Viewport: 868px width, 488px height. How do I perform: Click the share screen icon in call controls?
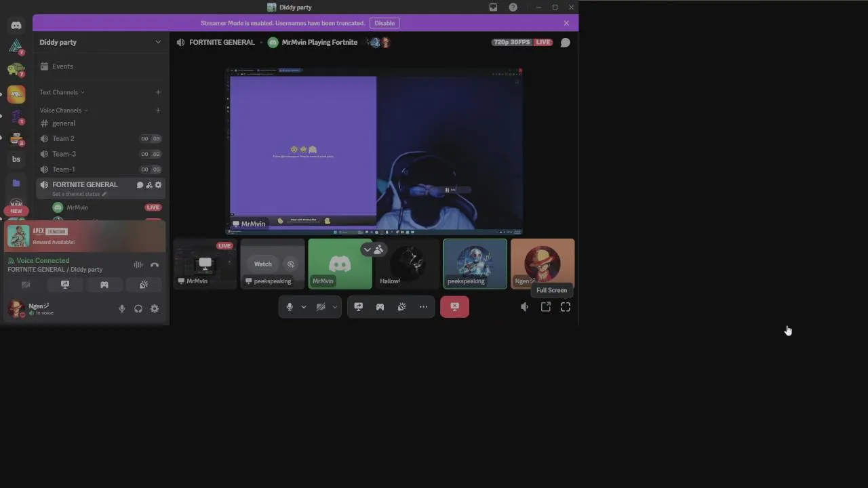pos(359,307)
